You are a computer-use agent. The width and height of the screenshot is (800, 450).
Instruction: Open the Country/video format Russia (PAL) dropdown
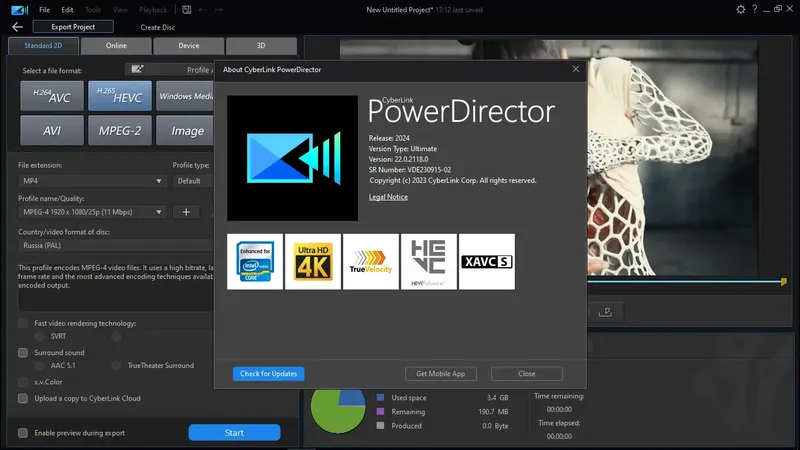pos(115,245)
